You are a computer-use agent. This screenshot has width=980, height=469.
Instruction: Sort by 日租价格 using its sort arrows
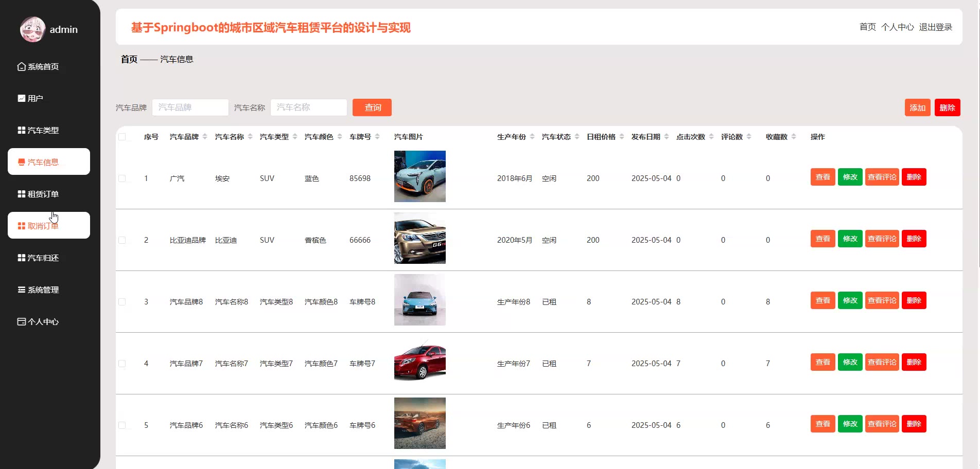tap(622, 137)
